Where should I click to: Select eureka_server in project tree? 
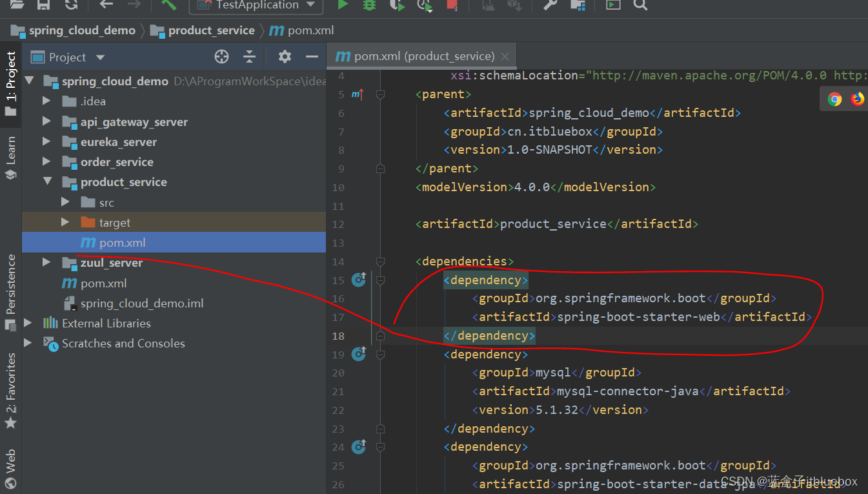point(119,142)
